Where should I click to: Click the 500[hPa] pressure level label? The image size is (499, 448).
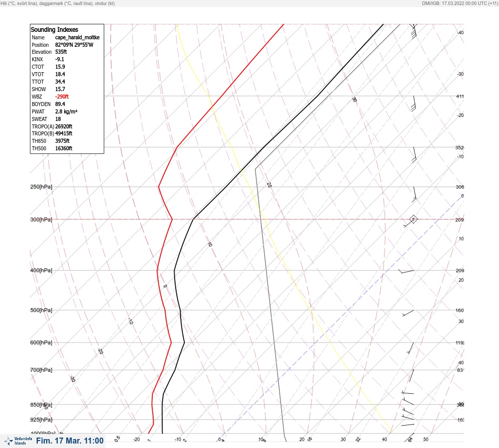coord(41,310)
